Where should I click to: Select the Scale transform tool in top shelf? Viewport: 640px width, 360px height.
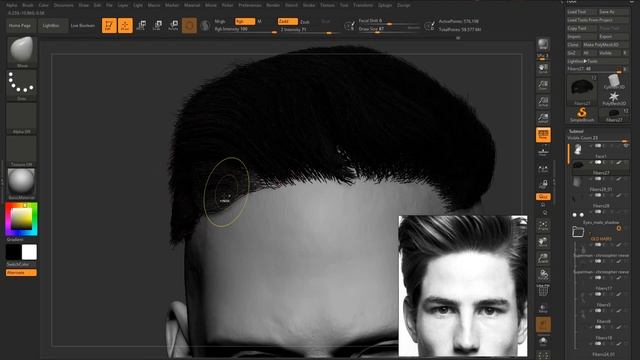(157, 25)
